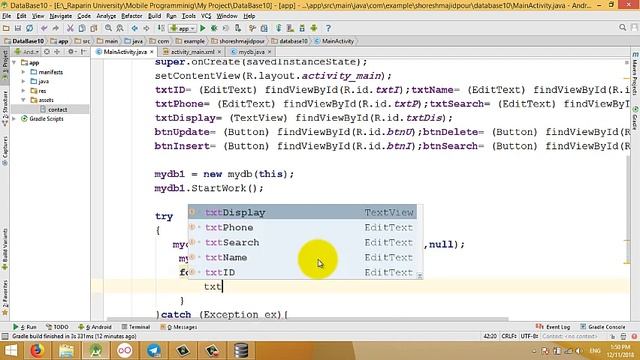Image resolution: width=640 pixels, height=360 pixels.
Task: Click the Open folder toolbar icon
Action: coord(6,28)
